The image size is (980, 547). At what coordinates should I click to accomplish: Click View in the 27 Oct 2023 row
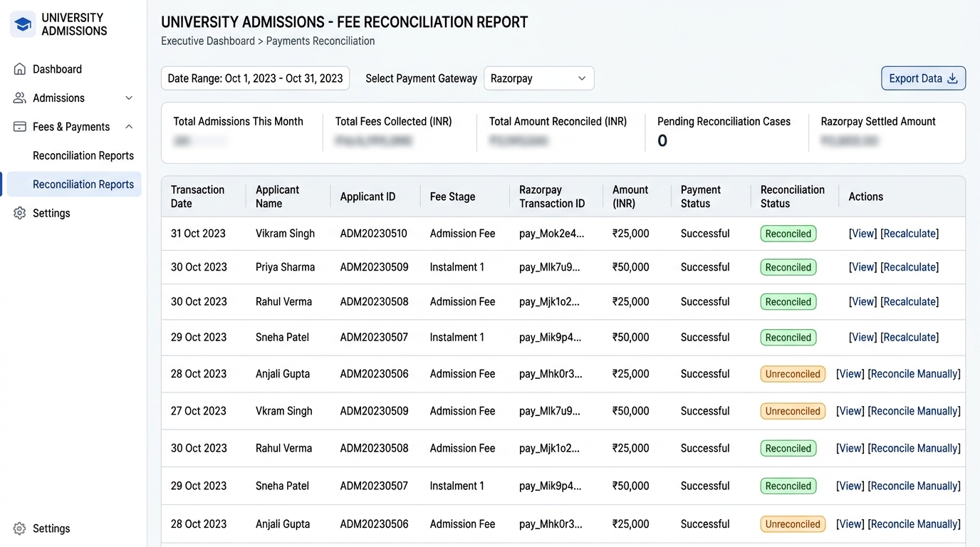pyautogui.click(x=850, y=411)
